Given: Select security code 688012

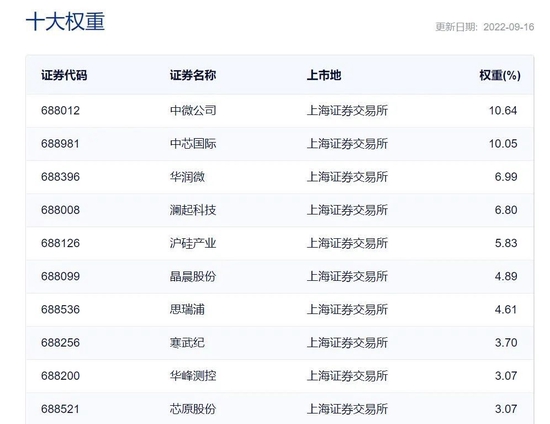Looking at the screenshot, I should pyautogui.click(x=60, y=110).
